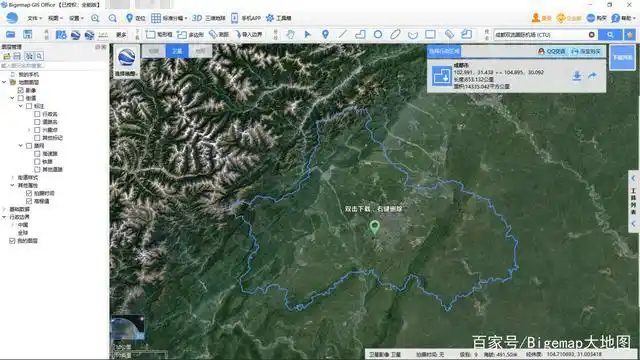
Task: Click the zoom out magnifier icon
Action: coord(113,18)
